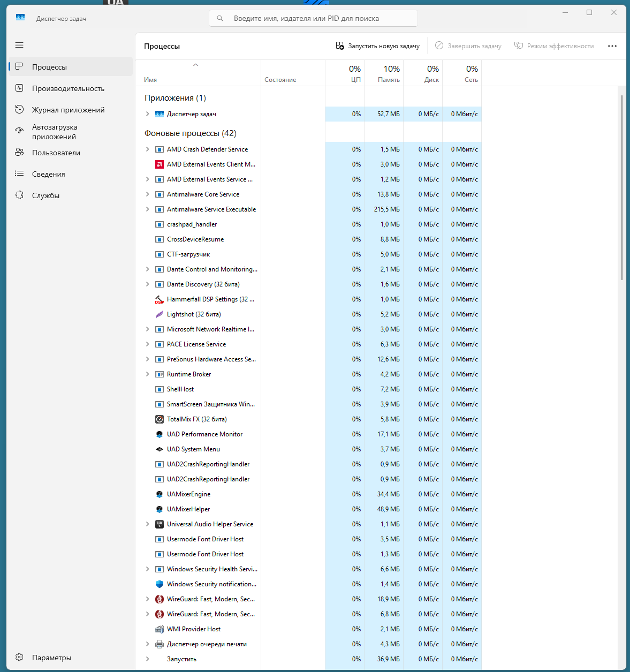The width and height of the screenshot is (630, 672).
Task: Select the crashpad_handler process
Action: [x=308, y=224]
